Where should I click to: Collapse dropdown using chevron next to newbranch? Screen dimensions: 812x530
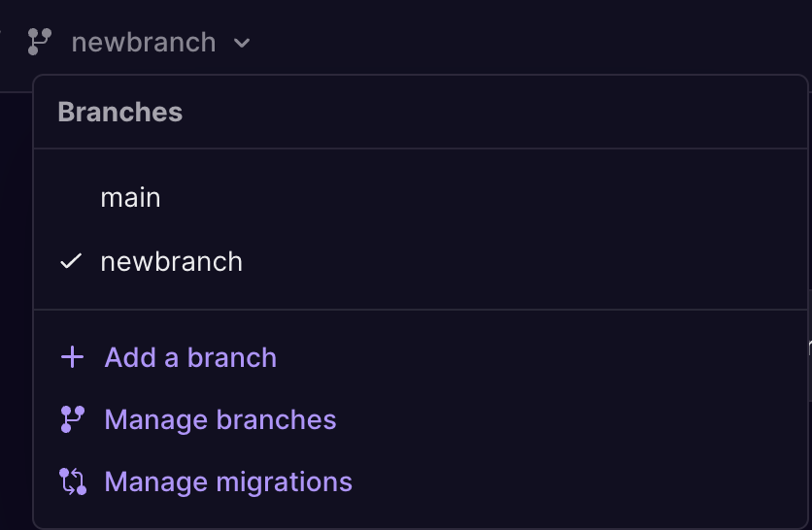tap(242, 43)
